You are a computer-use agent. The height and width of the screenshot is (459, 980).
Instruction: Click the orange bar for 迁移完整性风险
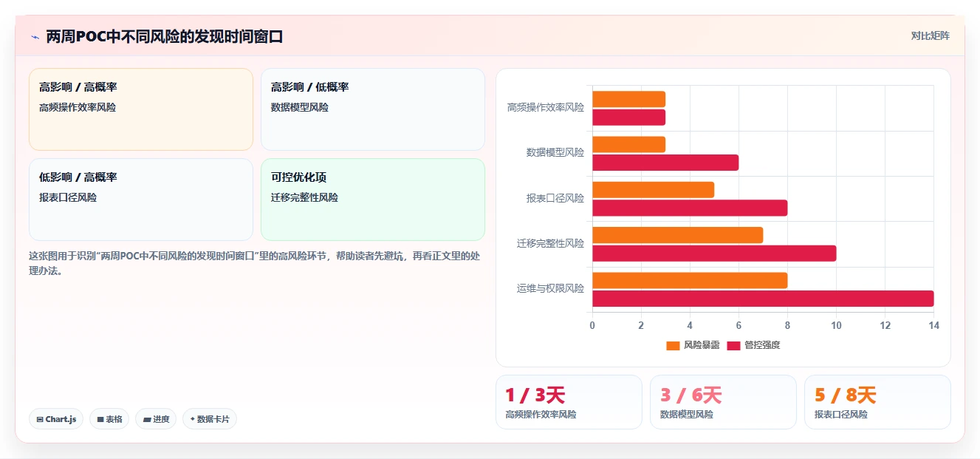677,235
